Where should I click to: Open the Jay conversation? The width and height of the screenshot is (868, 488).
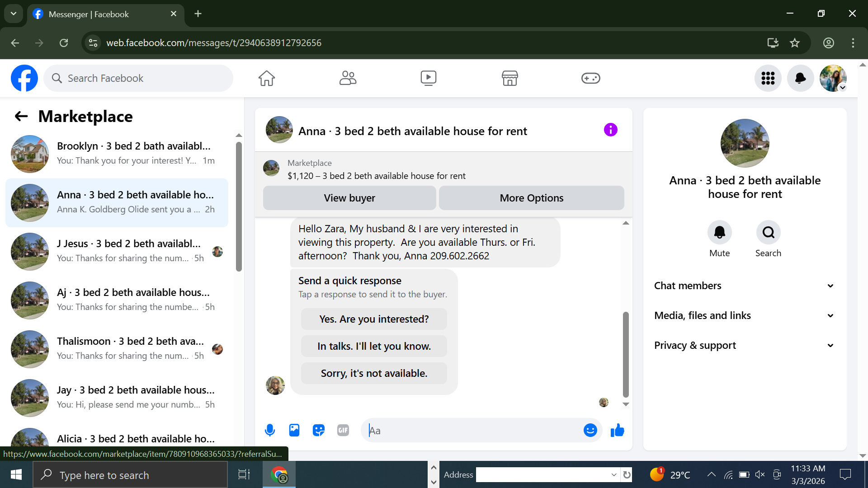pyautogui.click(x=117, y=398)
